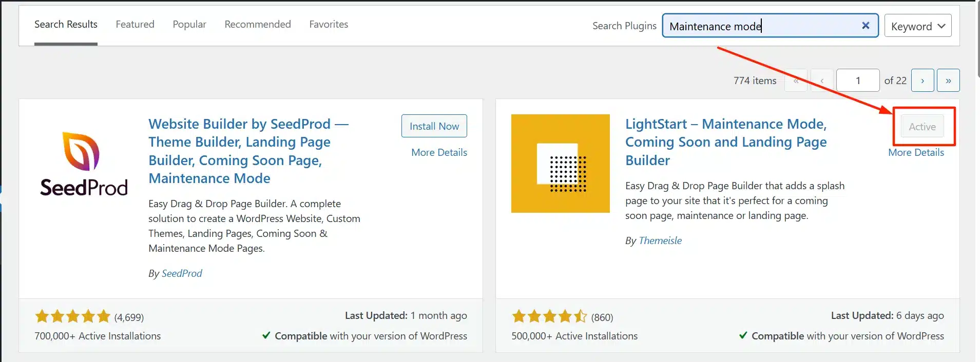
Task: Click the SeedProd compatibility checkmark
Action: click(x=266, y=335)
